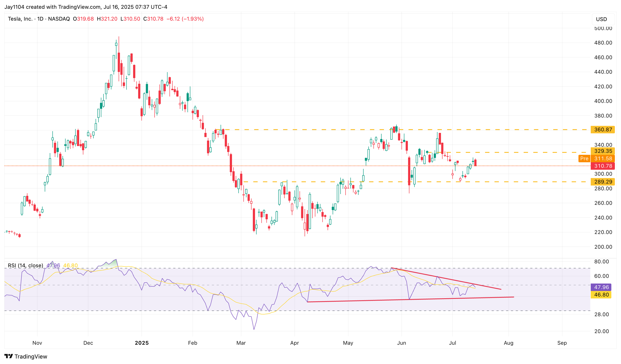
Task: Click the 360.87 price level label
Action: (x=603, y=130)
